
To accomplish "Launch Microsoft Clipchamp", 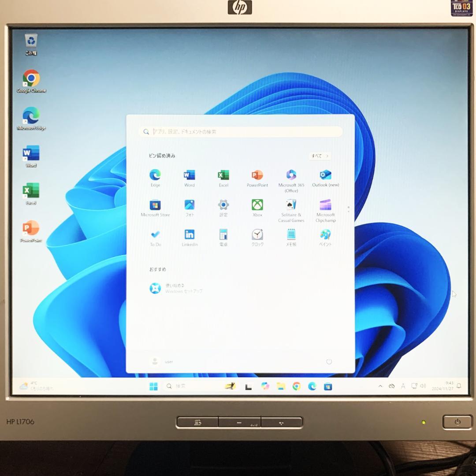I will [325, 211].
